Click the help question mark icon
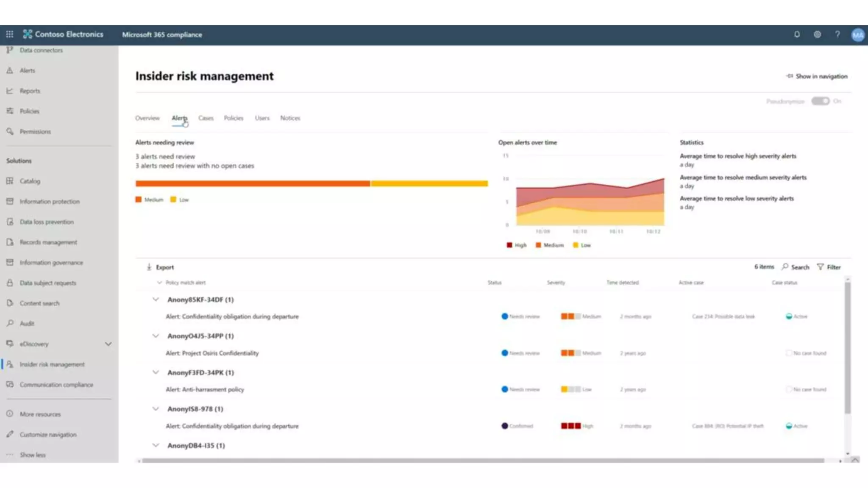The width and height of the screenshot is (868, 488). pyautogui.click(x=837, y=34)
